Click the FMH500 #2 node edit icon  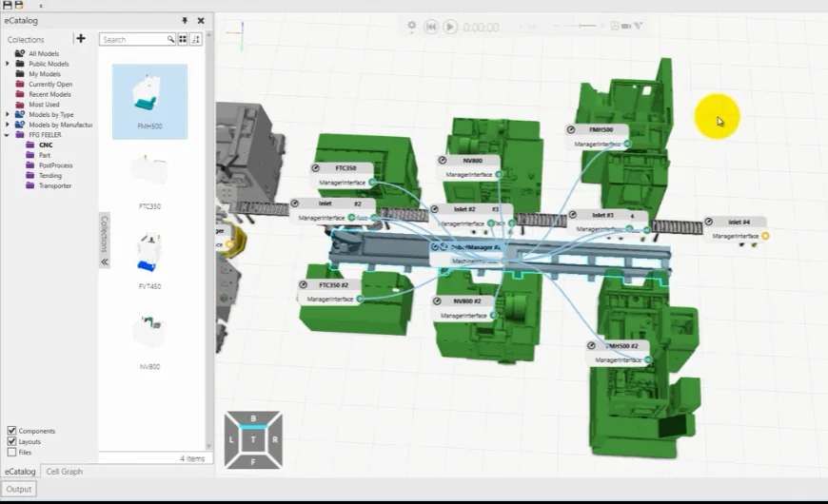(x=591, y=346)
